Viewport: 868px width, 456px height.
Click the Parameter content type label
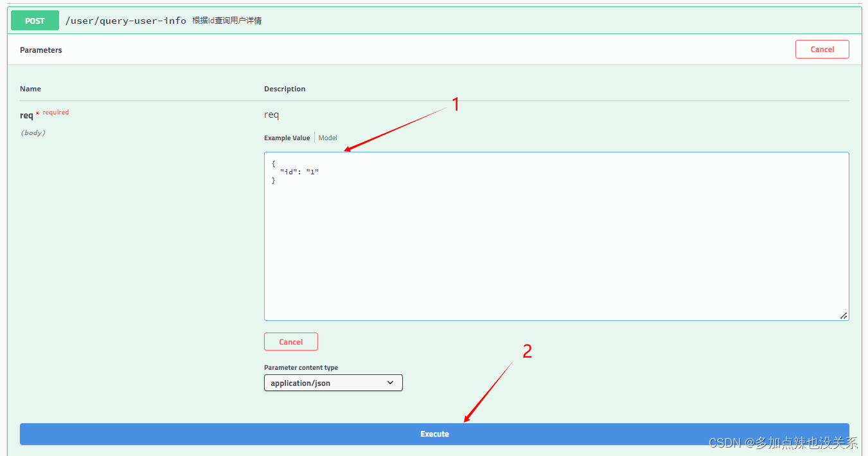click(x=301, y=368)
